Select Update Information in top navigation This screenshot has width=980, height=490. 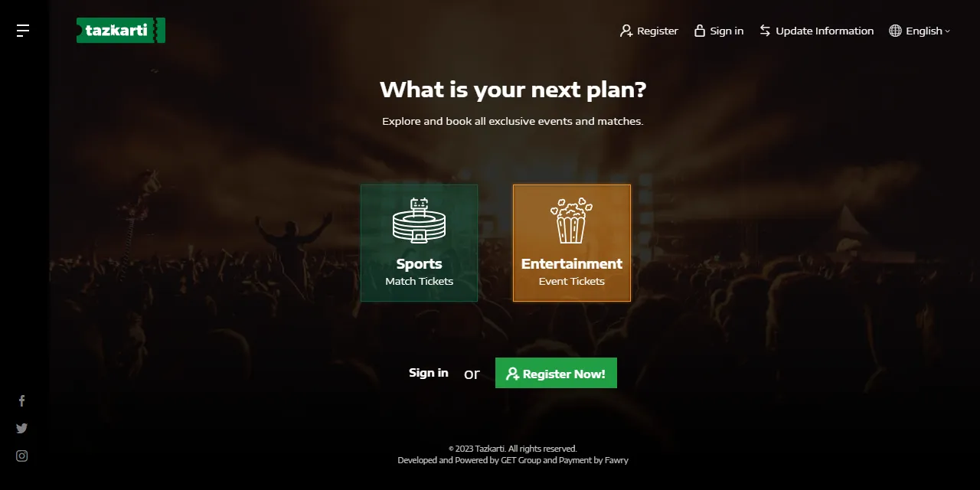(x=816, y=31)
